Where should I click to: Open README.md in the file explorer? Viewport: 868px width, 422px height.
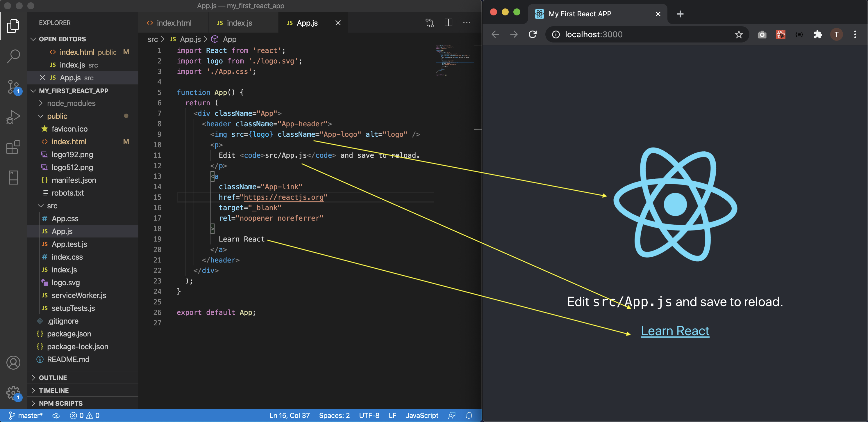(68, 360)
